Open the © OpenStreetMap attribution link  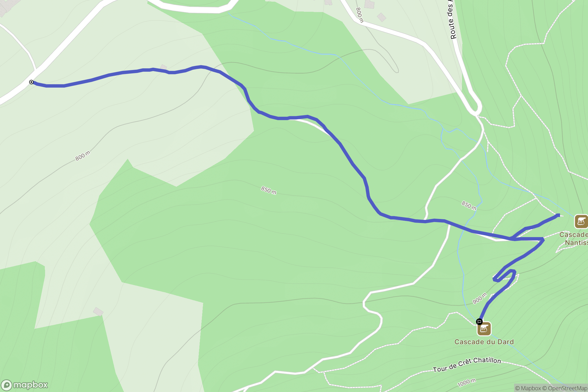(565, 388)
